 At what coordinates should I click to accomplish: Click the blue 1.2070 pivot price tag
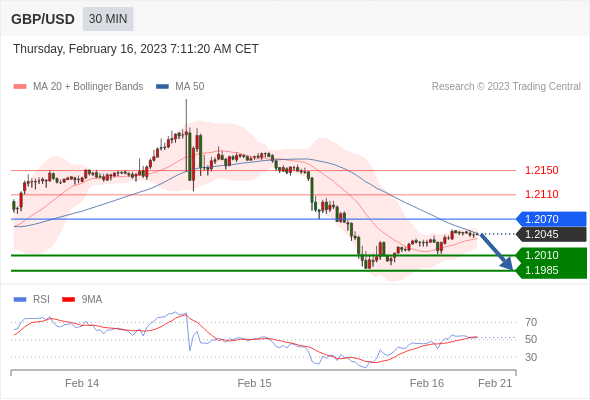tap(551, 219)
